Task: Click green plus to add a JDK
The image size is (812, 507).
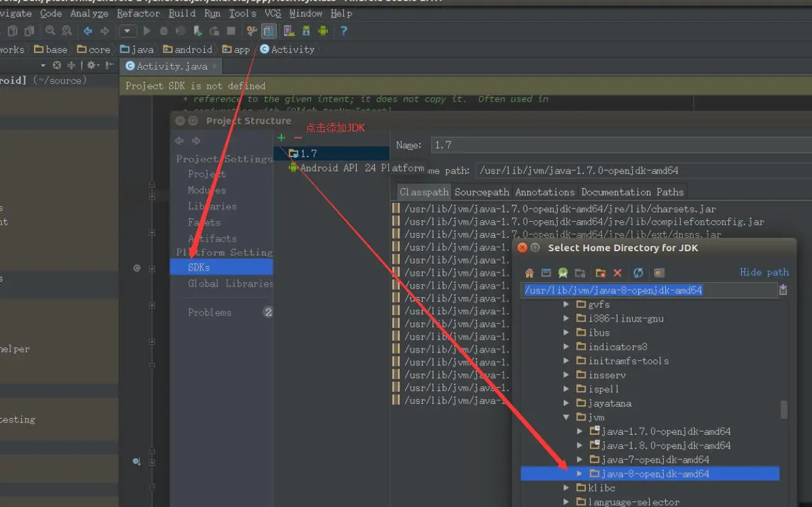Action: point(281,137)
